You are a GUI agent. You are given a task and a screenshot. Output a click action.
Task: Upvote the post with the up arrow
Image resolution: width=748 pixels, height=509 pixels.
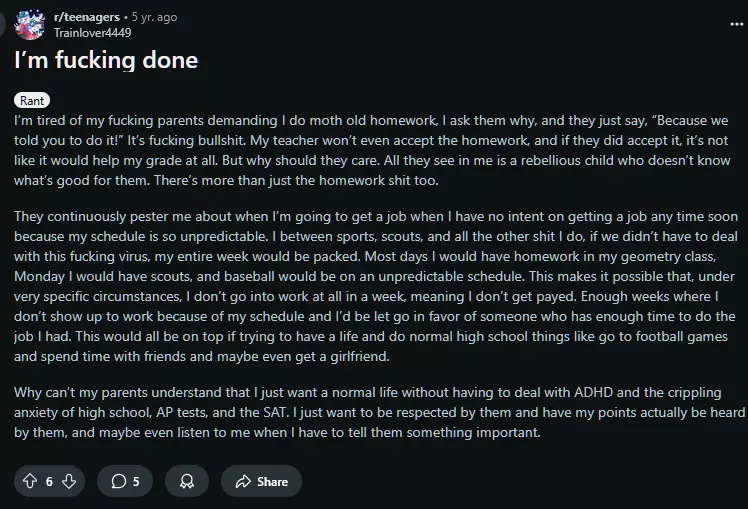[30, 481]
